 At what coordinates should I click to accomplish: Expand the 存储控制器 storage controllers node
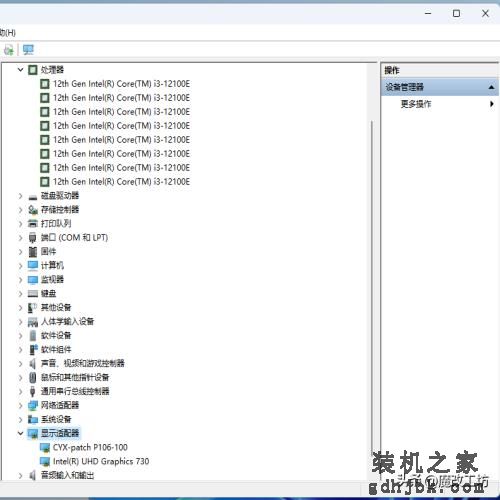tap(20, 210)
